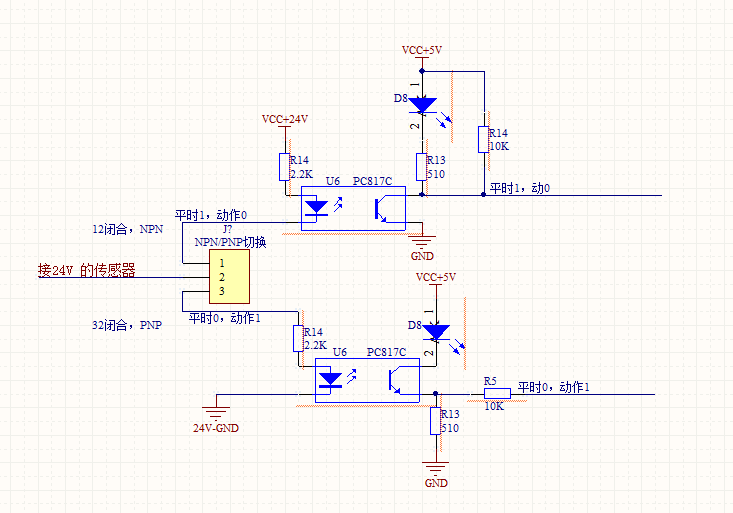This screenshot has height=513, width=733.
Task: Click the R14 2.2K resistor under VCC+24V
Action: coord(283,166)
